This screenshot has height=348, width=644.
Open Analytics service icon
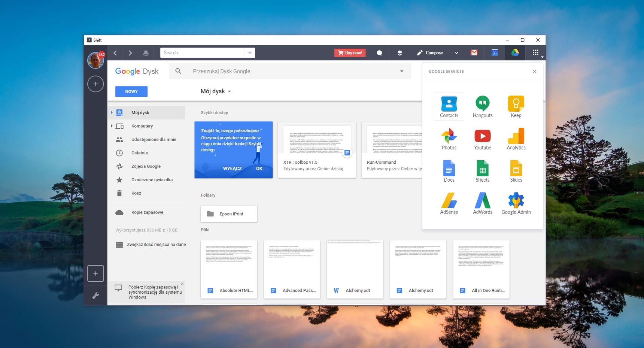click(x=516, y=139)
